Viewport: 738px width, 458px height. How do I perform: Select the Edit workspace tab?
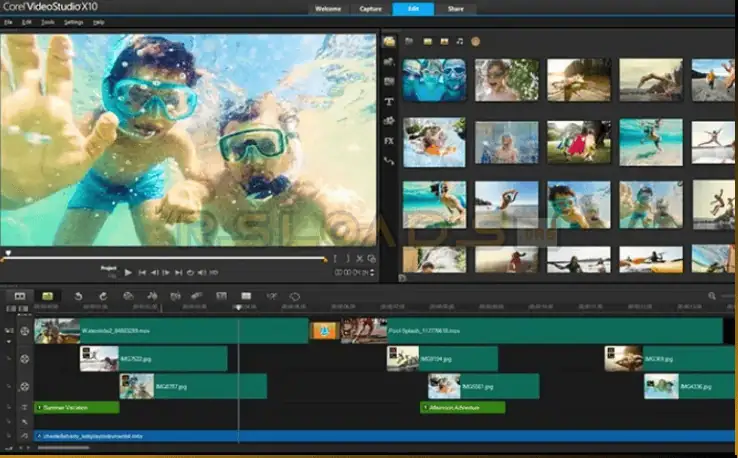coord(413,9)
